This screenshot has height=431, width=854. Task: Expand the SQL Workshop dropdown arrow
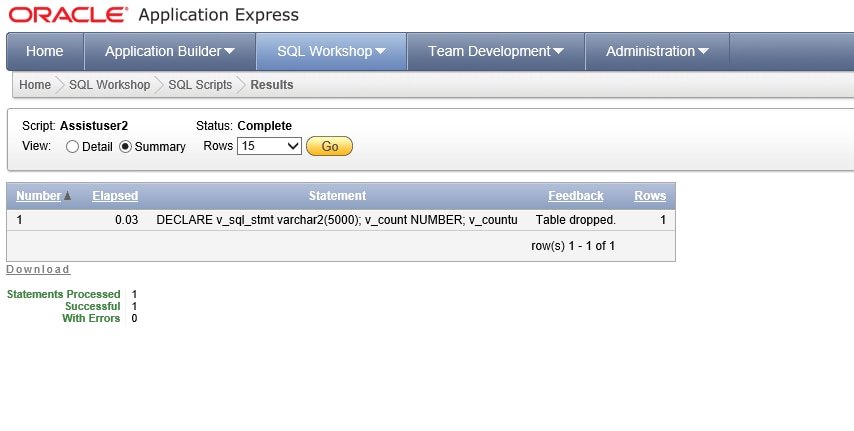380,51
